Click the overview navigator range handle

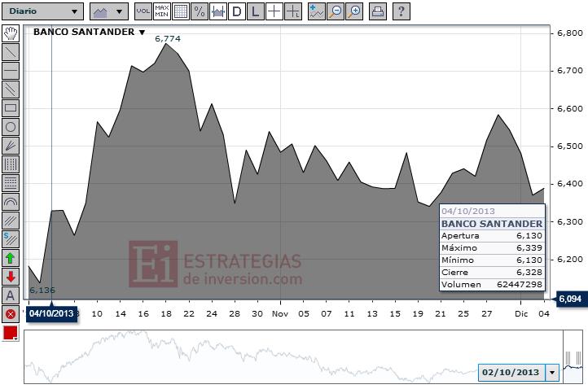point(573,359)
